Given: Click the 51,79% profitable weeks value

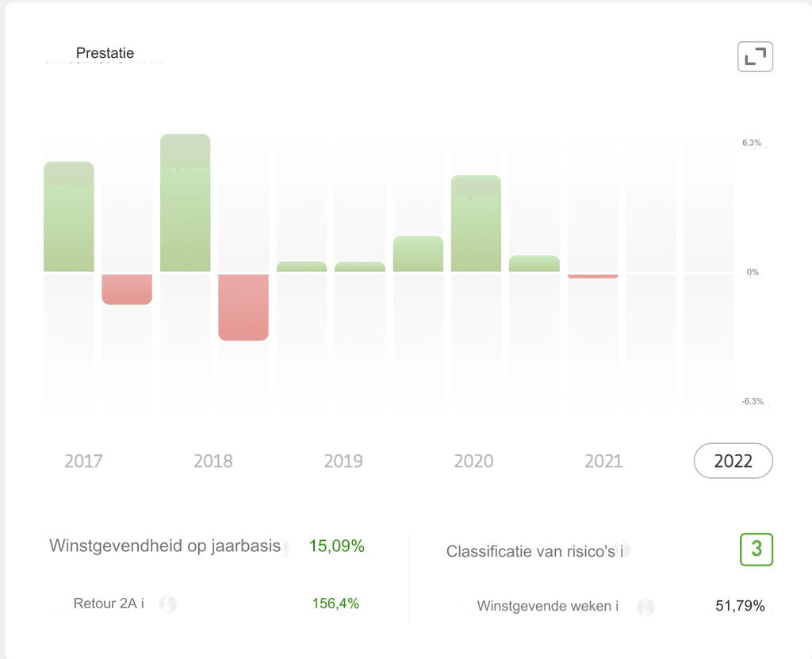Looking at the screenshot, I should [x=740, y=606].
